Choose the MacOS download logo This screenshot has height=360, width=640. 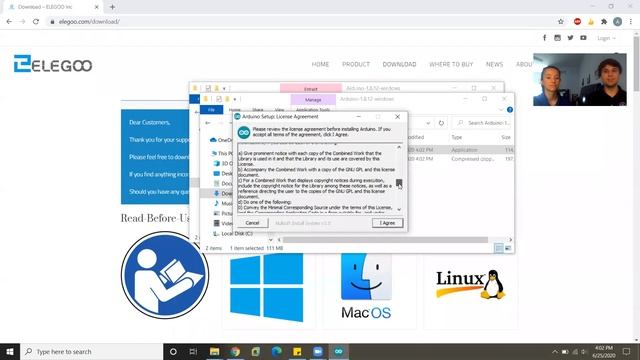[x=366, y=286]
